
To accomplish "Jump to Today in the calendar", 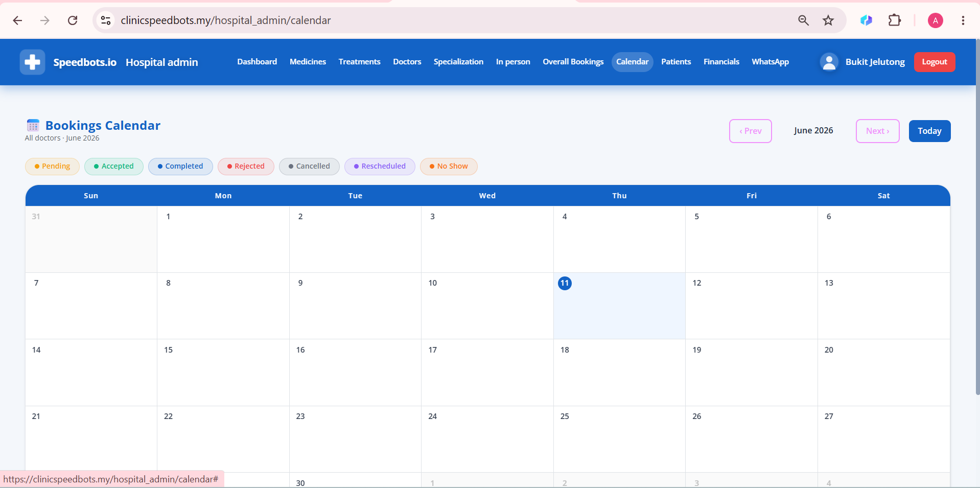I will 929,131.
